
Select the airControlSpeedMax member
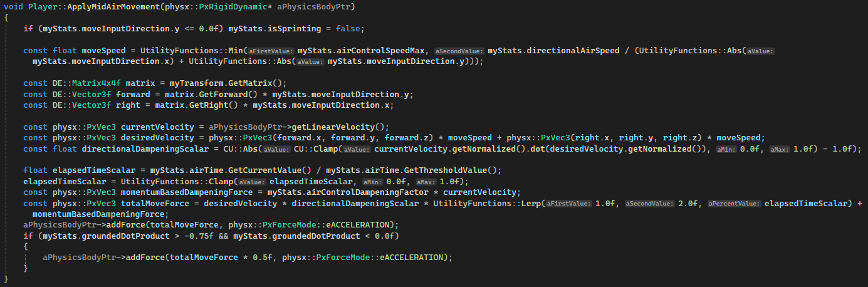pos(383,50)
